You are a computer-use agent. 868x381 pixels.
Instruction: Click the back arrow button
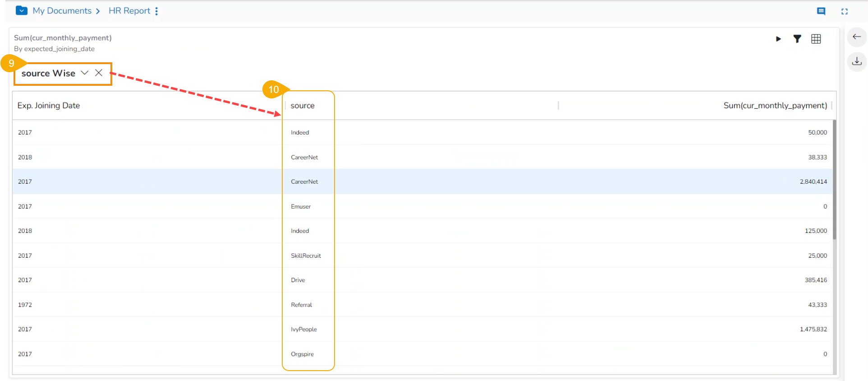(857, 37)
